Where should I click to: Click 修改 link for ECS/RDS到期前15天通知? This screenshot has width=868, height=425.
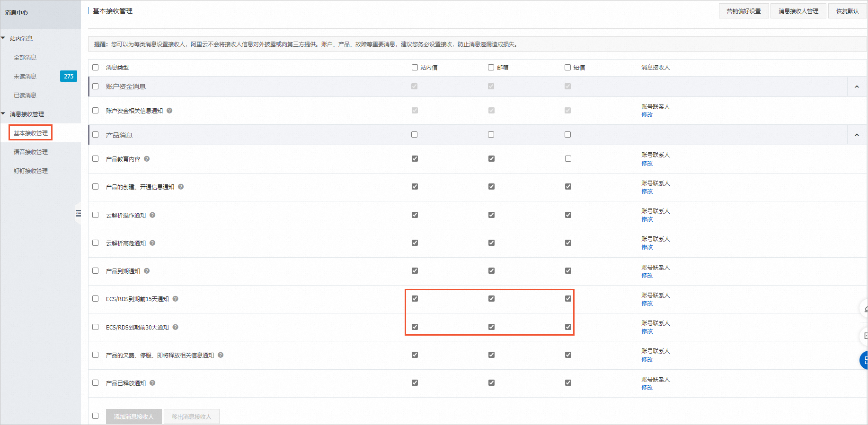coord(647,304)
